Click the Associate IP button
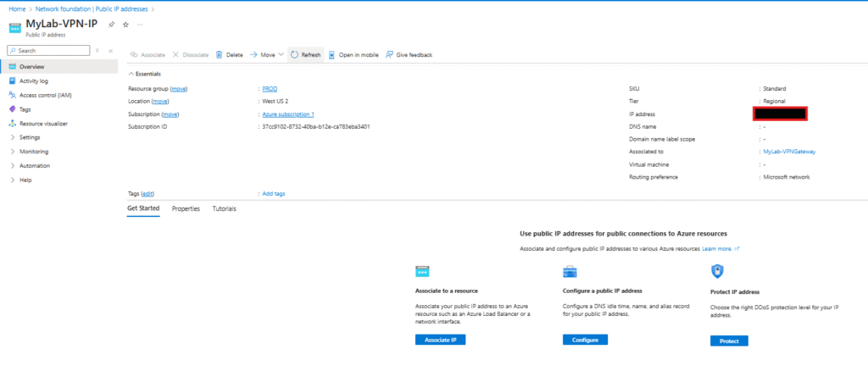This screenshot has width=868, height=371. point(440,340)
